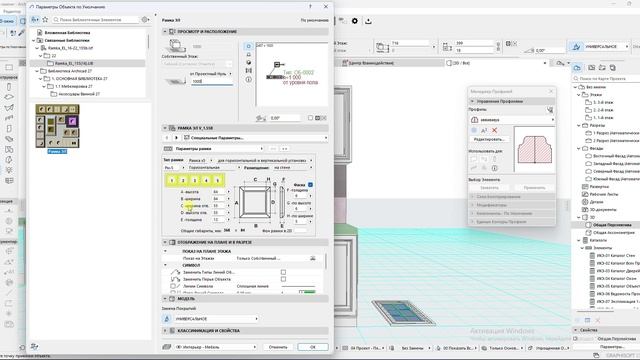Click the info icon in Profile Manager
The image size is (640, 360).
[494, 168]
